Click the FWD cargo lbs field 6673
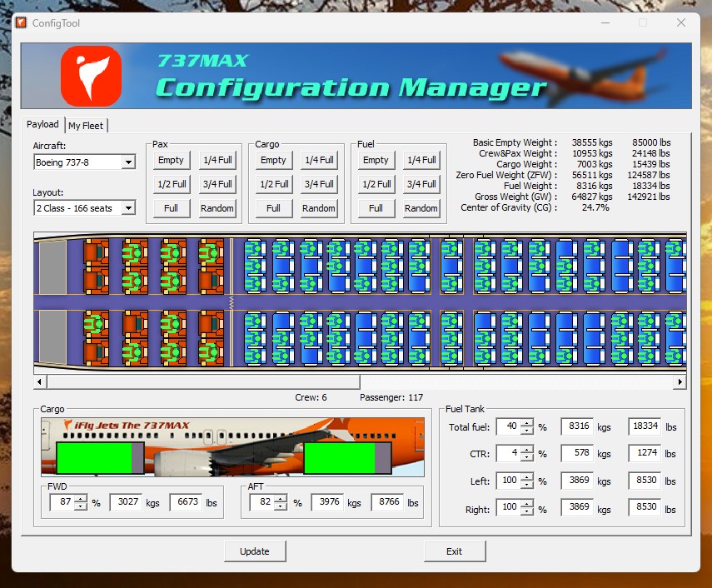This screenshot has width=712, height=588. (x=186, y=501)
